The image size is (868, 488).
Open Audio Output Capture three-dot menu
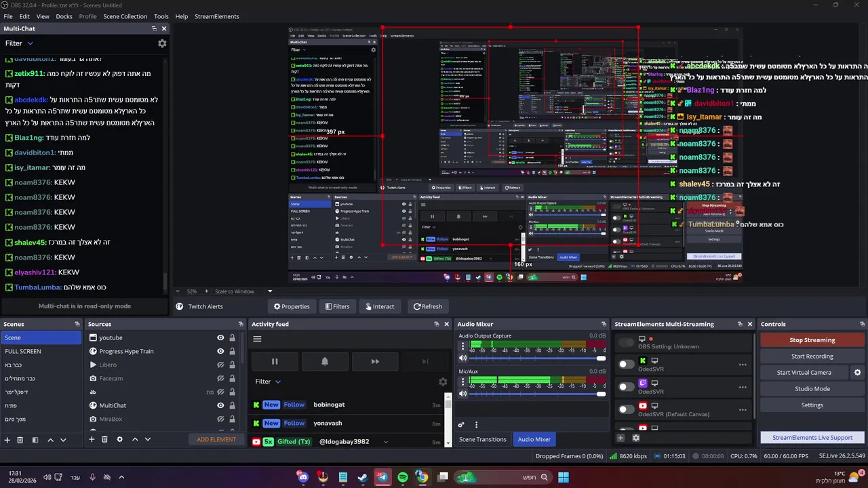[463, 346]
